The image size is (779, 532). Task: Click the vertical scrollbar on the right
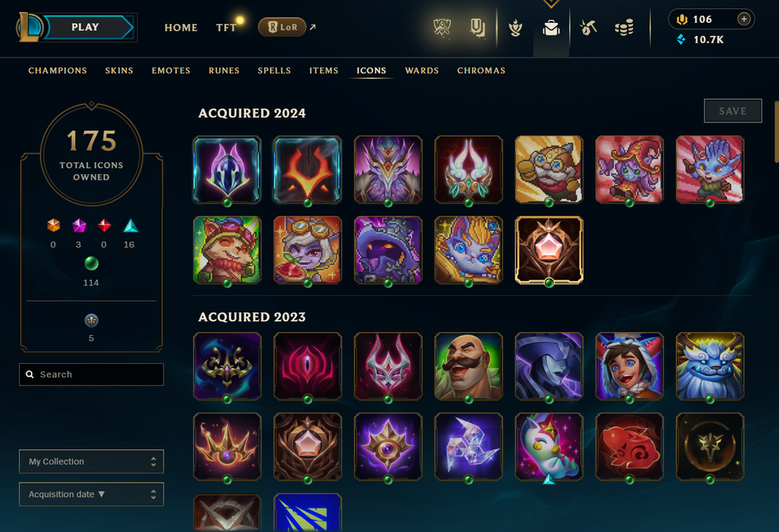click(x=777, y=132)
